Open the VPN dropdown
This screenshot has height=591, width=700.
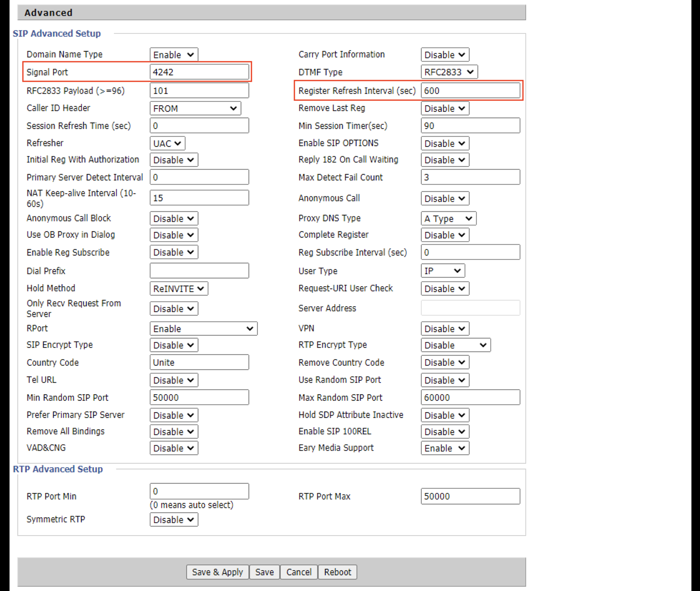point(445,329)
